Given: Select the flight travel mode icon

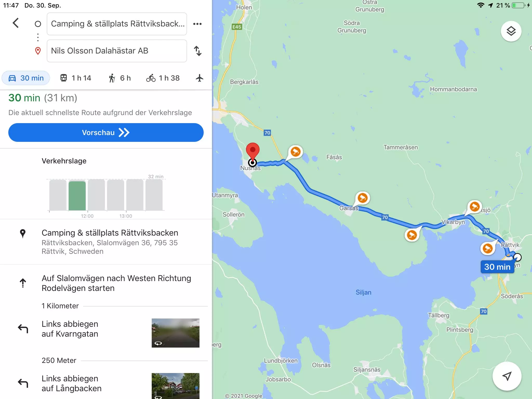Looking at the screenshot, I should (199, 78).
